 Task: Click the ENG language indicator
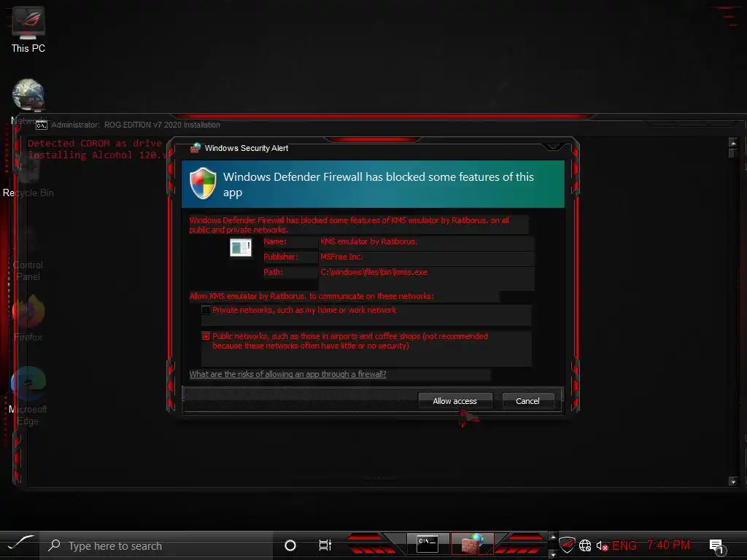(624, 545)
